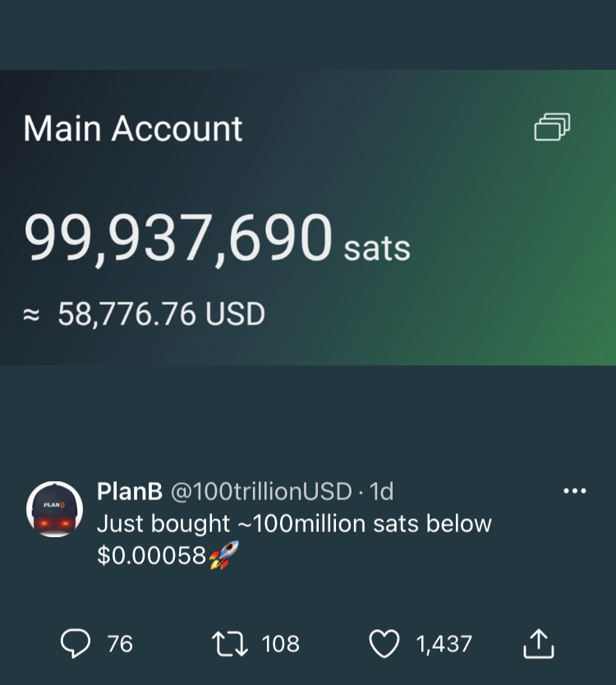Toggle the sats unit label
Screen dimensions: 616x685
pos(377,247)
